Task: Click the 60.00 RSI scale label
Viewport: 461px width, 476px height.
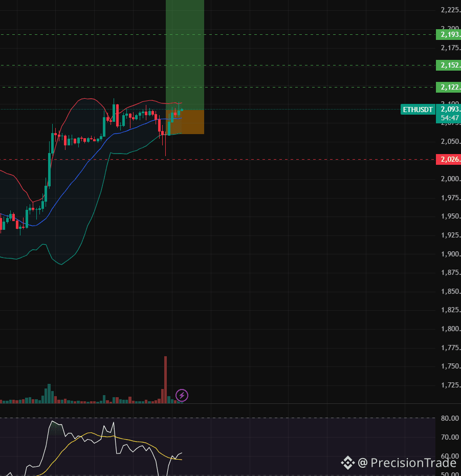Action: pos(450,456)
